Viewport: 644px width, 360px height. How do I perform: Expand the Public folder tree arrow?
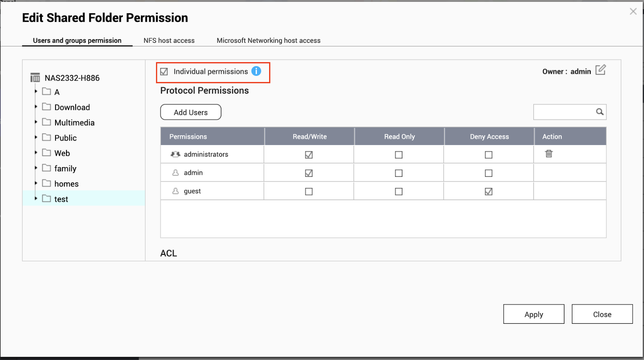[36, 137]
